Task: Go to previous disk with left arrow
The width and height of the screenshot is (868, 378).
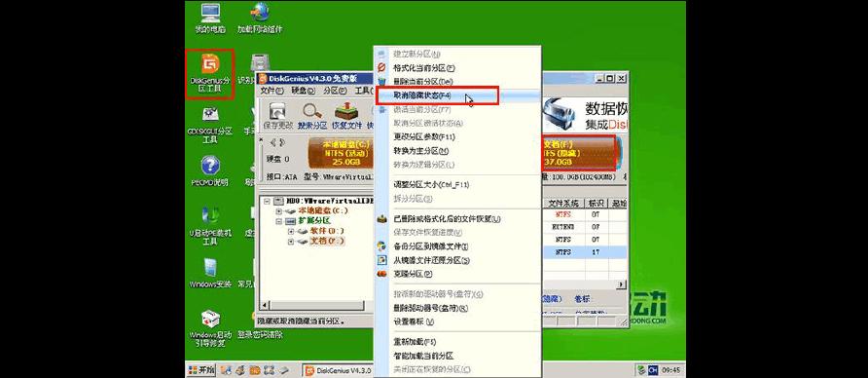Action: 272,143
